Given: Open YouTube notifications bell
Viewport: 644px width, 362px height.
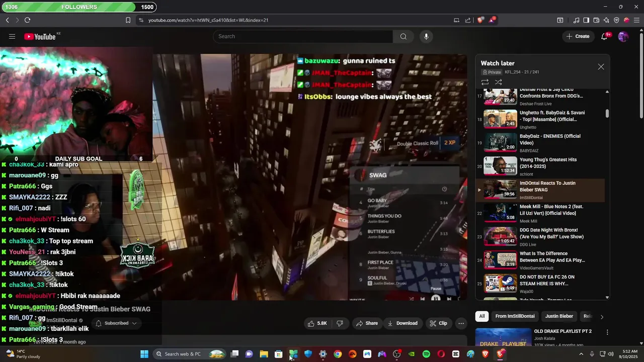Looking at the screenshot, I should (x=605, y=36).
